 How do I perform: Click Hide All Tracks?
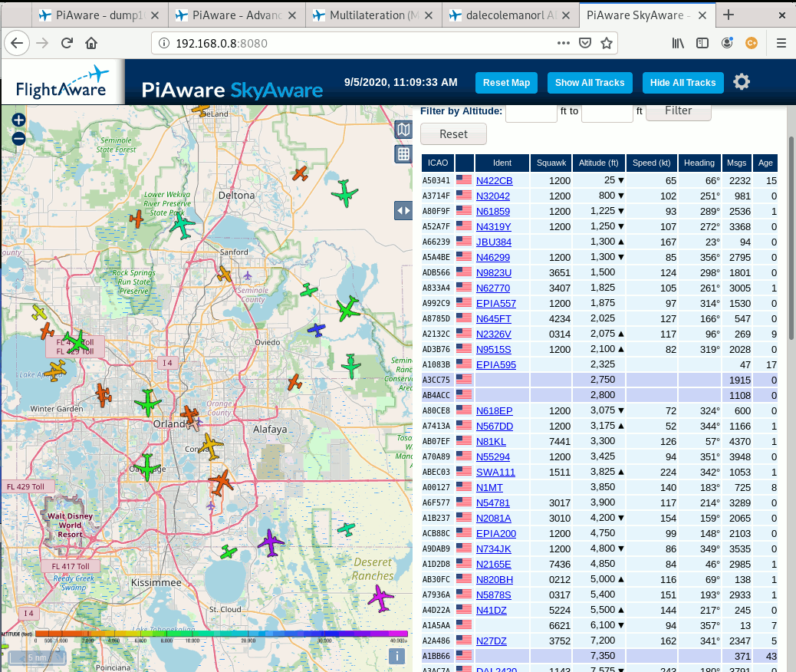(x=683, y=83)
